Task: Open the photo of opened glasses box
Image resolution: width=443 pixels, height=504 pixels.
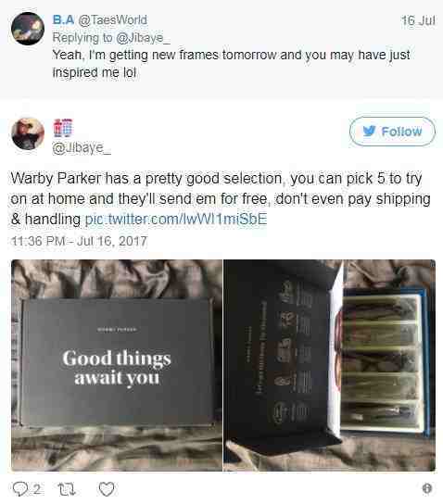Action: click(x=330, y=365)
